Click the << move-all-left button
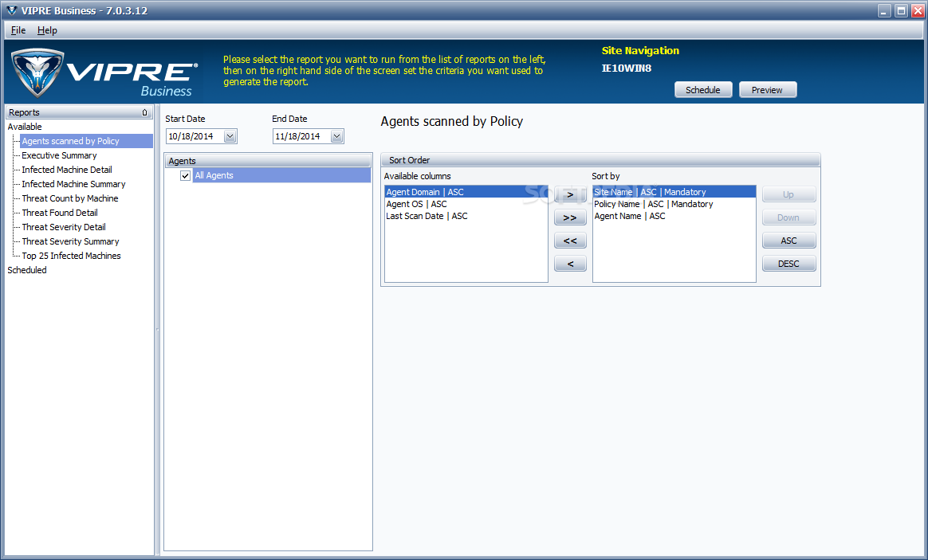Screen dimensions: 928x560 (x=571, y=241)
